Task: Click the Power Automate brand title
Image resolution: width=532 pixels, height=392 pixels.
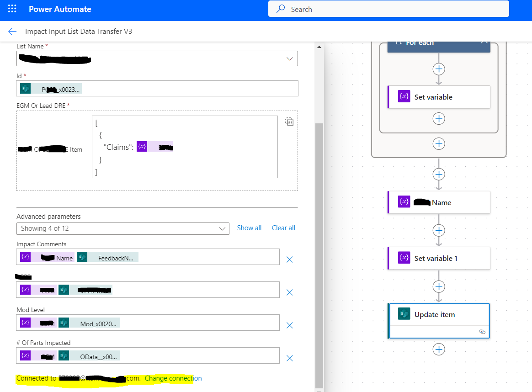Action: pos(60,9)
